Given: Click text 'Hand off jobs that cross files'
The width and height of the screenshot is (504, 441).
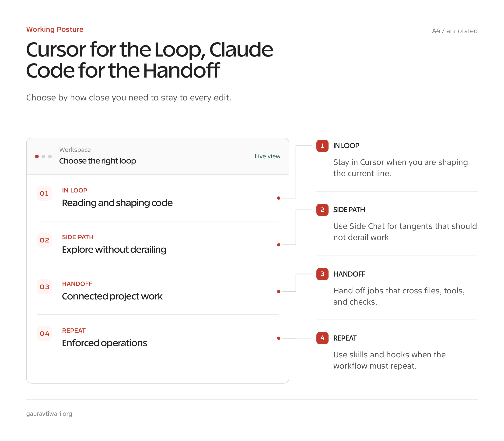Looking at the screenshot, I should click(x=388, y=291).
